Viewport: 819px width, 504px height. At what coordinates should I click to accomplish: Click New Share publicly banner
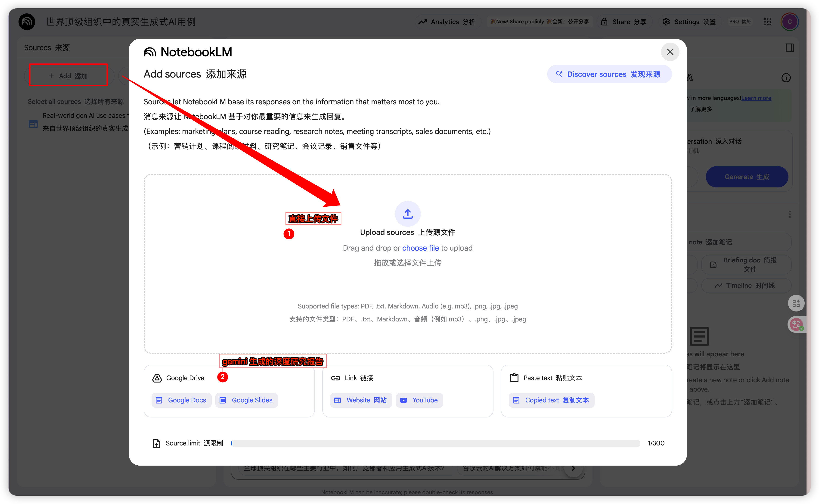[540, 22]
